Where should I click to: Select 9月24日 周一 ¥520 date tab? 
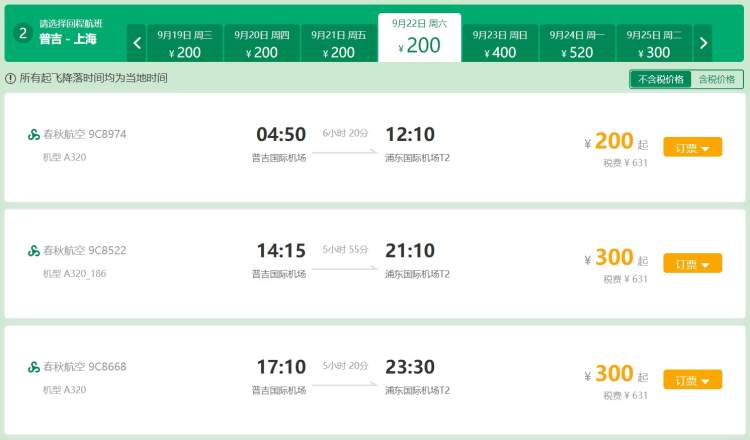point(577,43)
